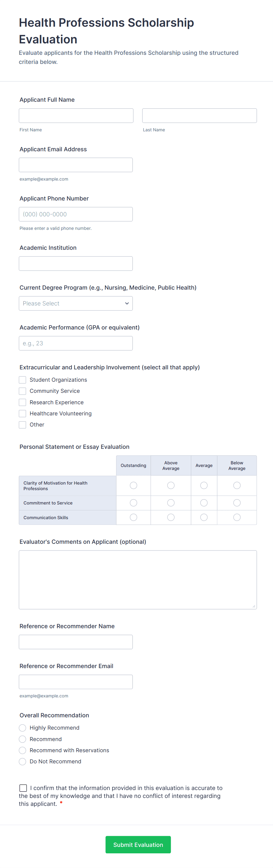This screenshot has height=868, width=273.
Task: Open the Current Degree Program dropdown
Action: point(76,303)
